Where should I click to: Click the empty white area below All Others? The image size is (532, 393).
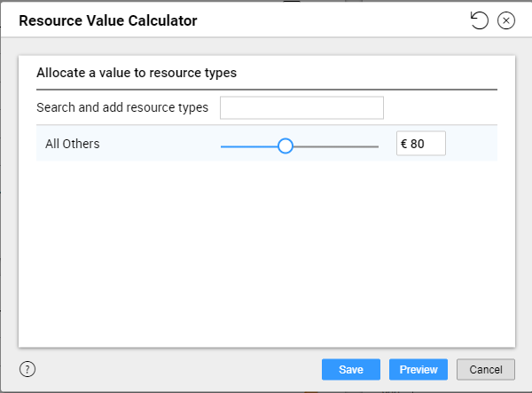click(x=267, y=254)
